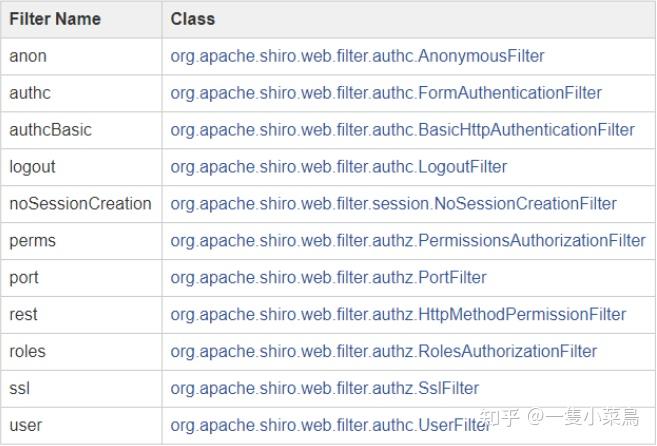This screenshot has height=446, width=657.
Task: Select the anon filter name cell
Action: pos(28,56)
